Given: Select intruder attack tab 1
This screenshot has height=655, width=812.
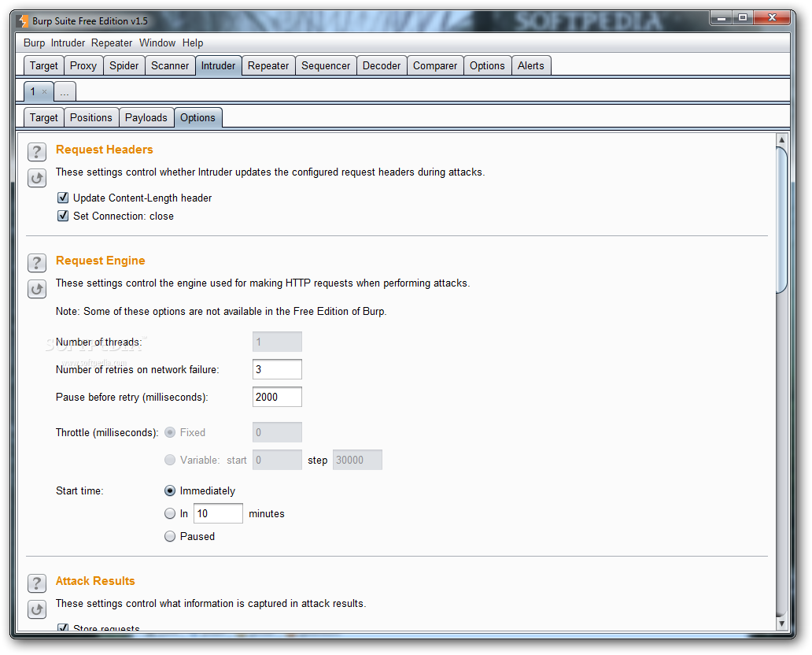Looking at the screenshot, I should (33, 92).
